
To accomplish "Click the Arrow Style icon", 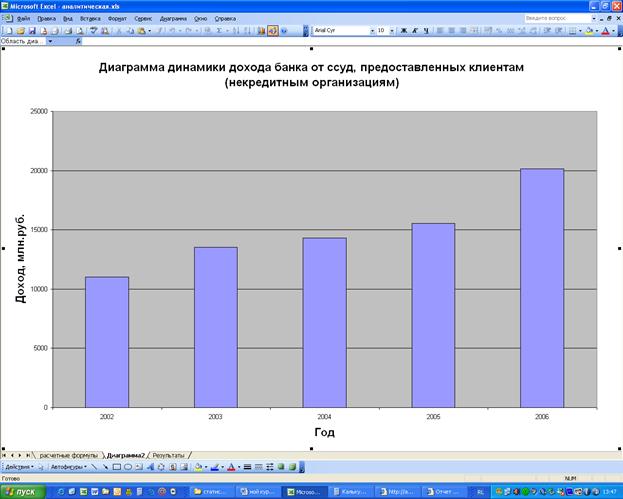I will 270,467.
